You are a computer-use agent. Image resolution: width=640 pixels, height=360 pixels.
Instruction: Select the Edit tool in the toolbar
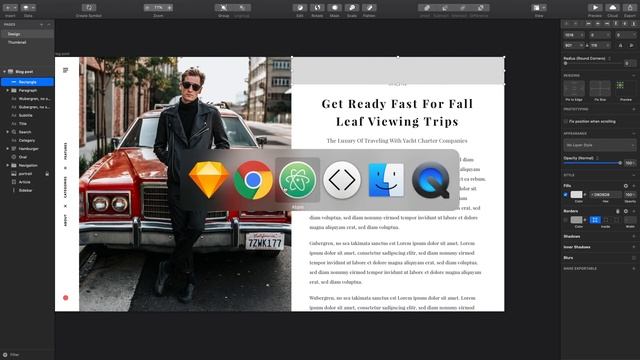pos(300,8)
